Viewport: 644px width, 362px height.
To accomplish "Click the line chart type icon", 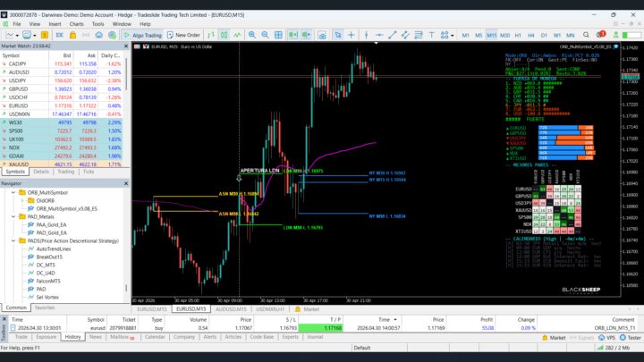I will pyautogui.click(x=10, y=35).
